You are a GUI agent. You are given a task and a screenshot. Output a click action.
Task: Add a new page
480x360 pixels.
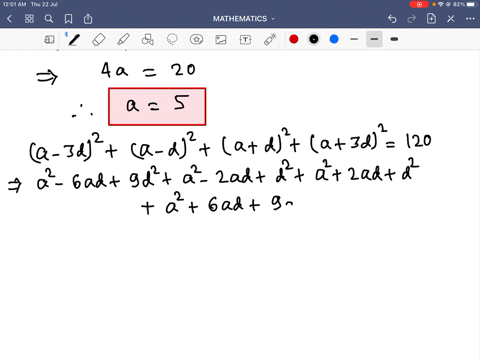coord(431,19)
